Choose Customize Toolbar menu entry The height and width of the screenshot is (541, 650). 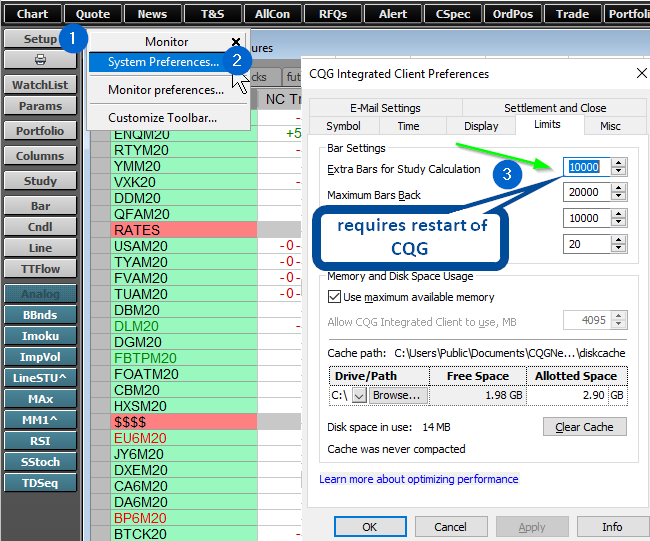[162, 118]
